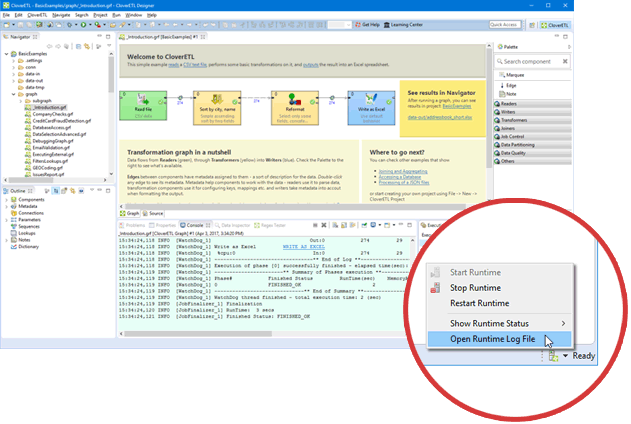The width and height of the screenshot is (631, 424).
Task: Open the Problems tab
Action: [x=132, y=225]
